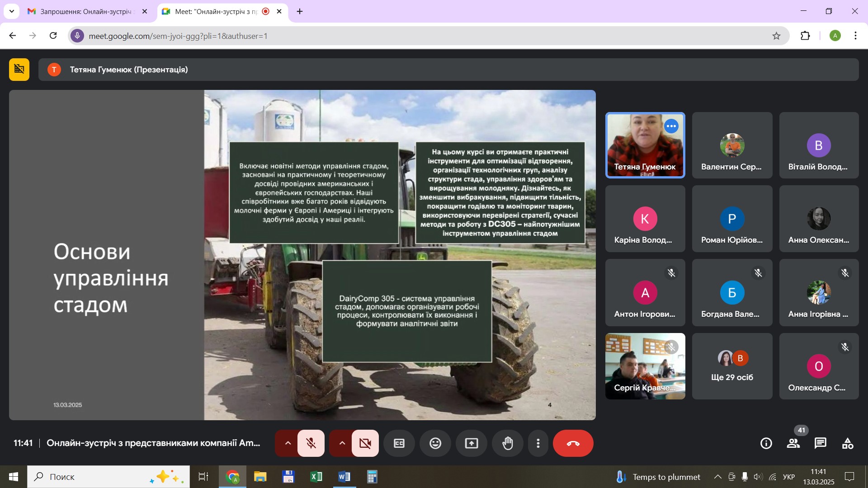Open tile options on Тетяна Гуменюк video
868x488 pixels.
[x=671, y=126]
